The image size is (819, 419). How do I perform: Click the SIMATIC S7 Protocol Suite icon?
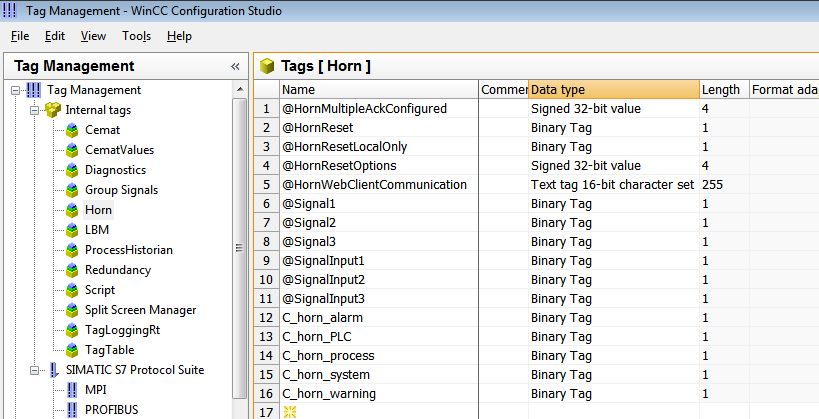53,370
